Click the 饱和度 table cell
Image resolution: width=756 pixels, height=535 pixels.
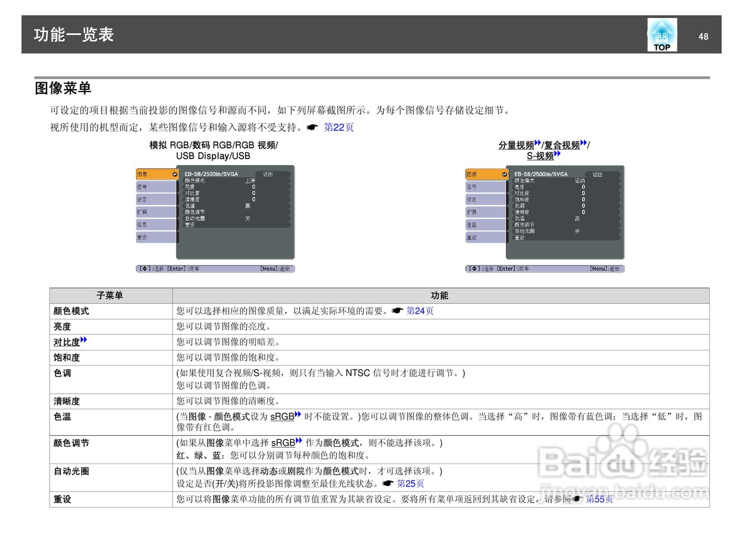[111, 358]
